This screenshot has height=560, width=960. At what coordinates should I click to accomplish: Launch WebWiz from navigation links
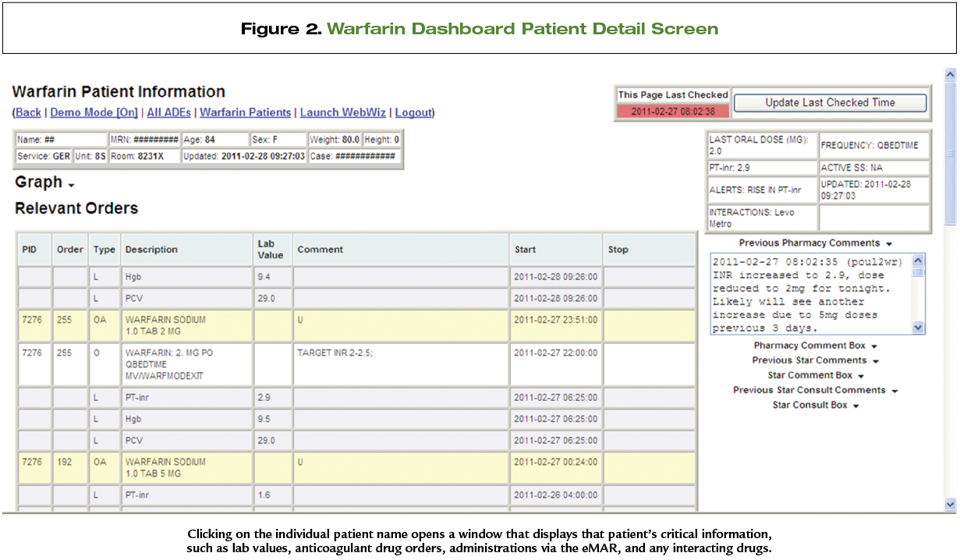(343, 113)
